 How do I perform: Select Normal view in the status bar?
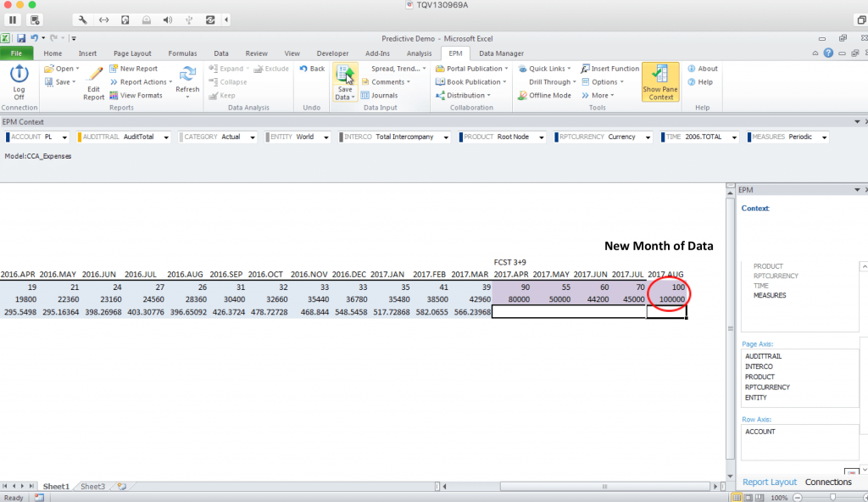(x=737, y=498)
